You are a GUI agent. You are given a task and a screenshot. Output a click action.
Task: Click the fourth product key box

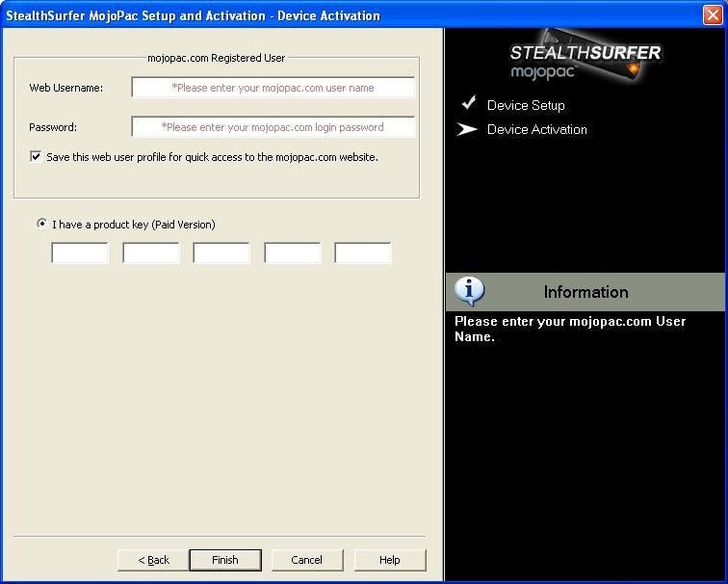click(293, 252)
